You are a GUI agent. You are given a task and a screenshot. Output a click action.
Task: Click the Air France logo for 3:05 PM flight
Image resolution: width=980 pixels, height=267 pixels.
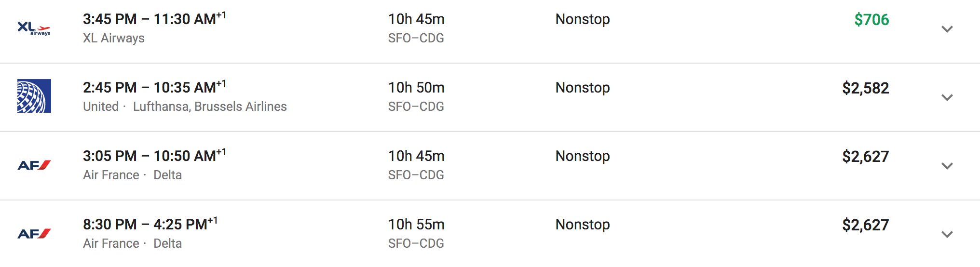(34, 165)
